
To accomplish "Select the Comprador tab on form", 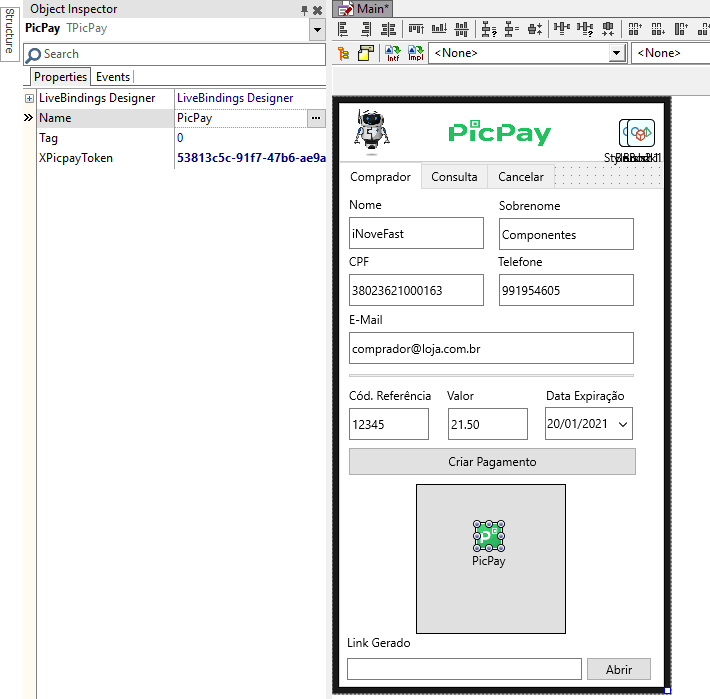I will 380,177.
